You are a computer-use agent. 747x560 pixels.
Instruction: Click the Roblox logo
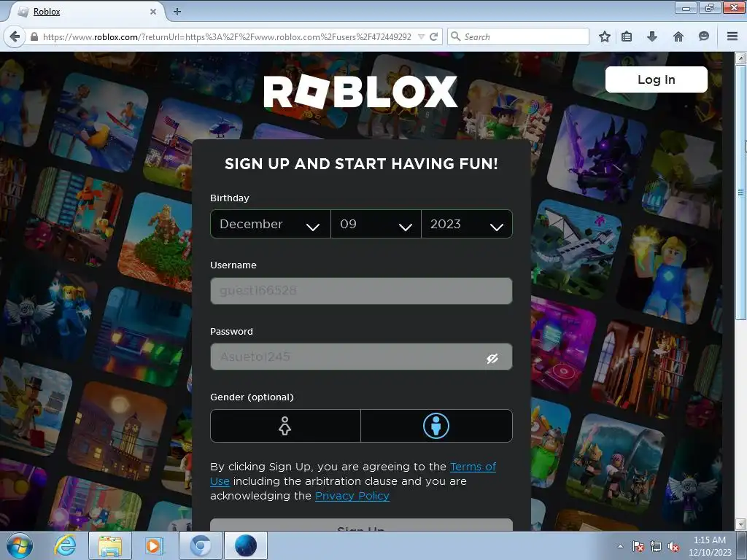click(360, 92)
